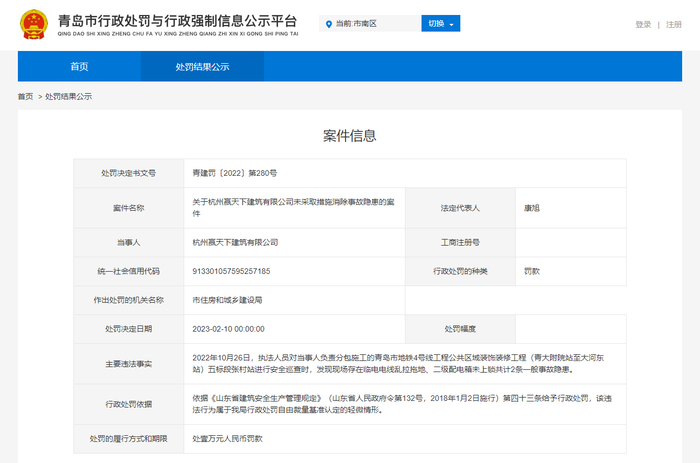
Task: Click the case name value text
Action: (x=293, y=208)
